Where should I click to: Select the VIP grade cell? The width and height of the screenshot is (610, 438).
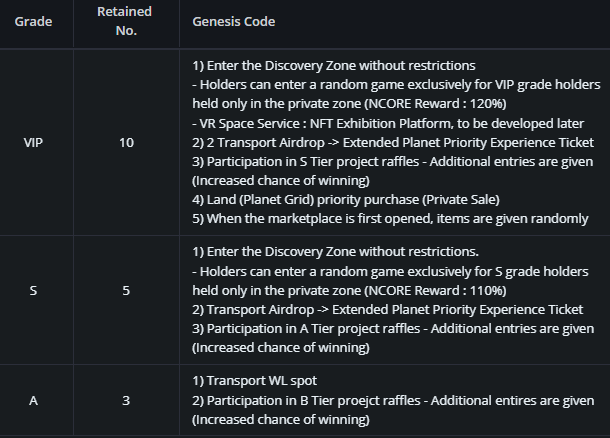pyautogui.click(x=33, y=142)
